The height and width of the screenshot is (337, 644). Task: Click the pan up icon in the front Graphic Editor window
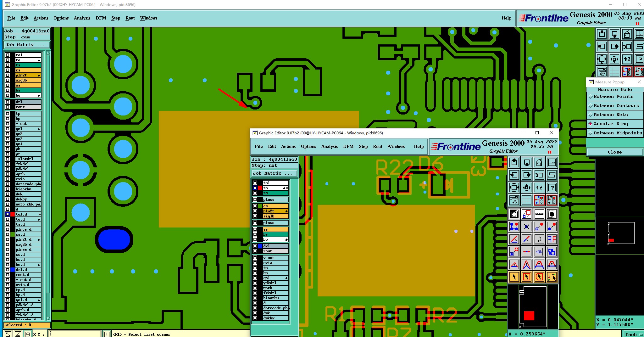click(x=514, y=162)
